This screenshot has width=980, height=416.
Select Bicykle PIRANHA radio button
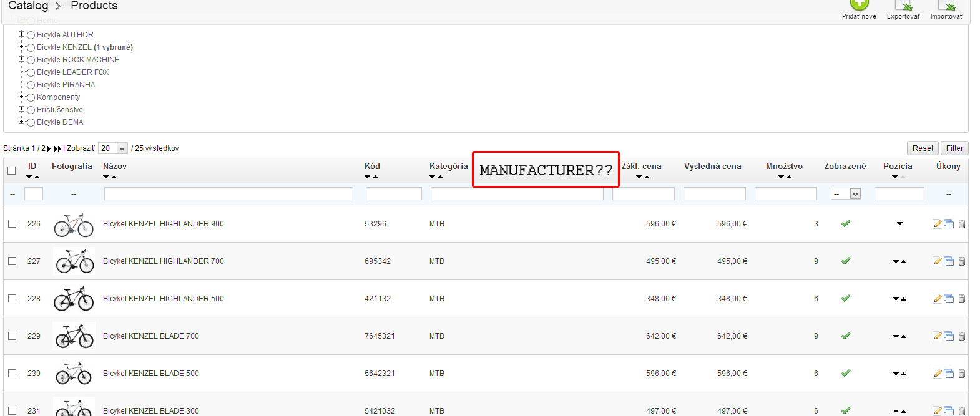31,85
